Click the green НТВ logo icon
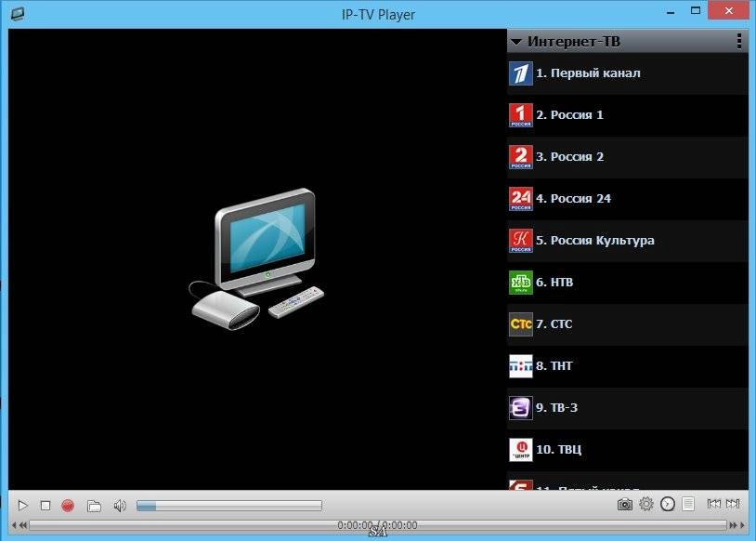This screenshot has height=541, width=756. click(521, 283)
